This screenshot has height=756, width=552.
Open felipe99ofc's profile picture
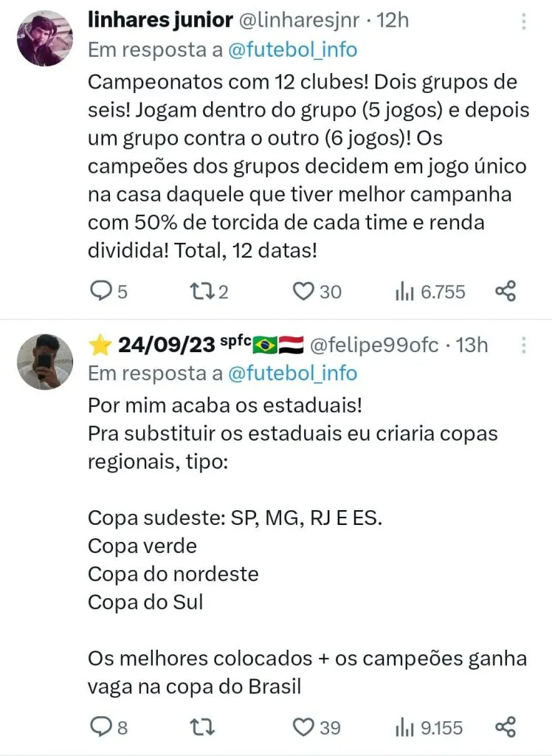tap(44, 362)
